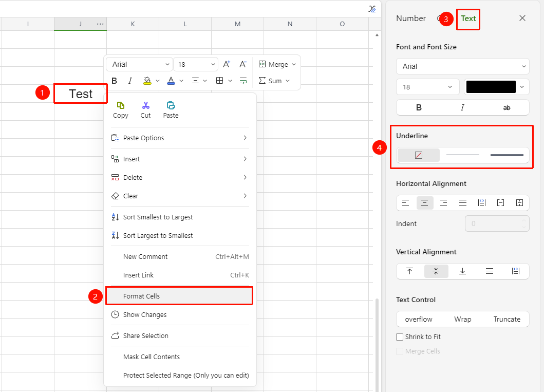Click the Paste clipboard icon

[171, 105]
